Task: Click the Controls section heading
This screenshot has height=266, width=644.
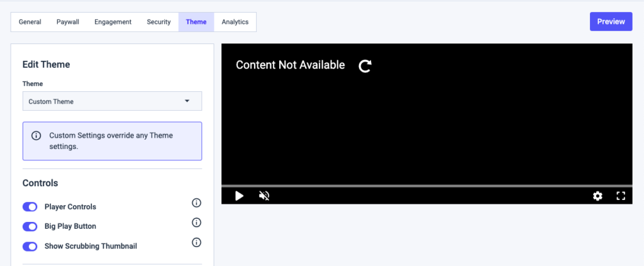Action: coord(40,183)
